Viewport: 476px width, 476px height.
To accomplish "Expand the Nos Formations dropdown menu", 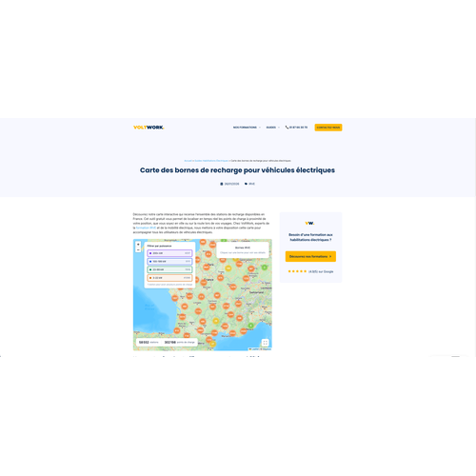I will click(x=247, y=128).
